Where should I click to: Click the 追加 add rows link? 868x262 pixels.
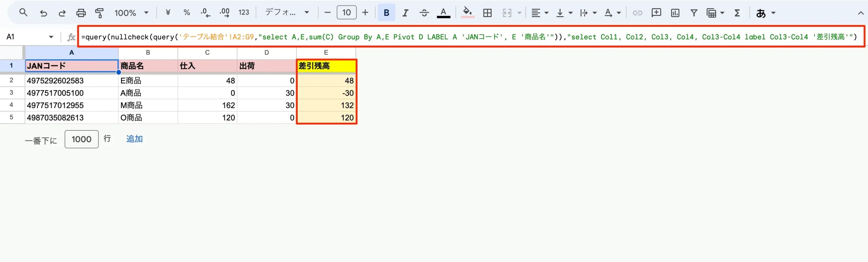(134, 139)
